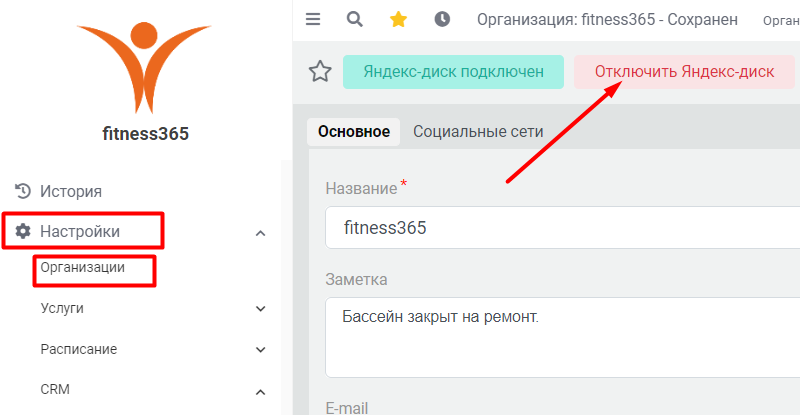
Task: Open the hamburger menu icon
Action: pyautogui.click(x=313, y=19)
